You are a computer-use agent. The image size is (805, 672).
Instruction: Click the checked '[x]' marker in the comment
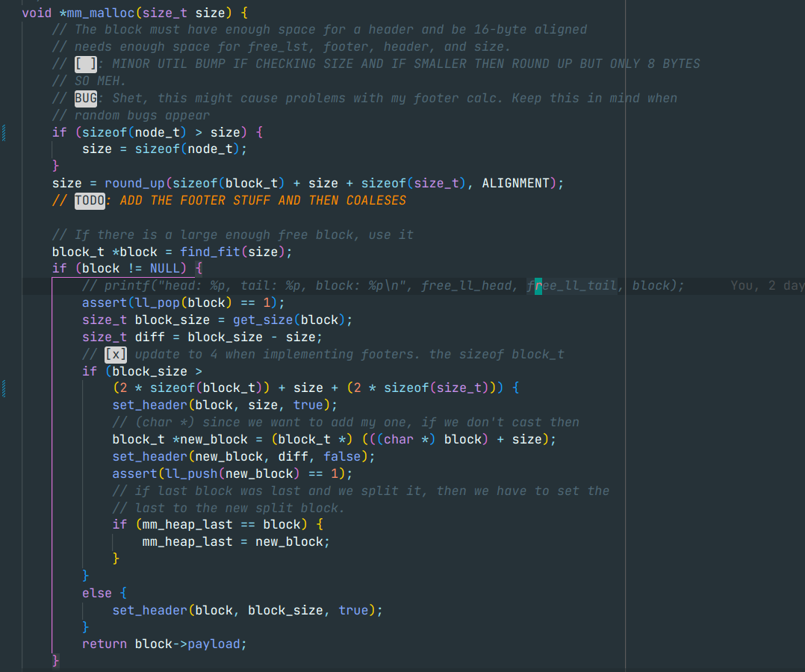pos(116,354)
